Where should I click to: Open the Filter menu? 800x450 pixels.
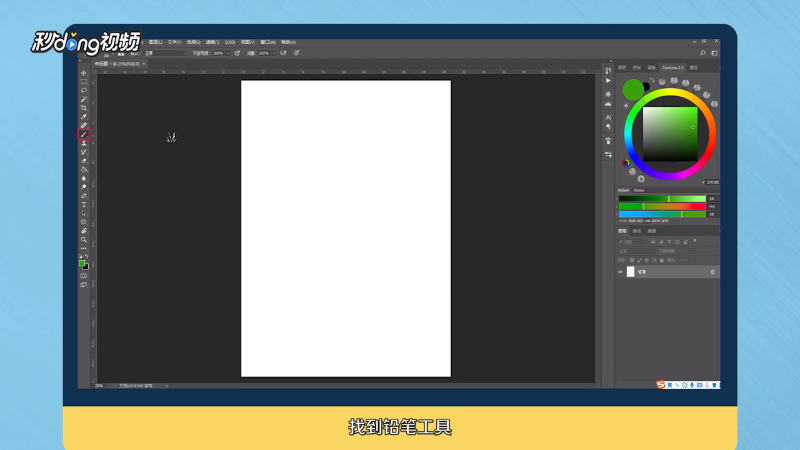pyautogui.click(x=212, y=42)
